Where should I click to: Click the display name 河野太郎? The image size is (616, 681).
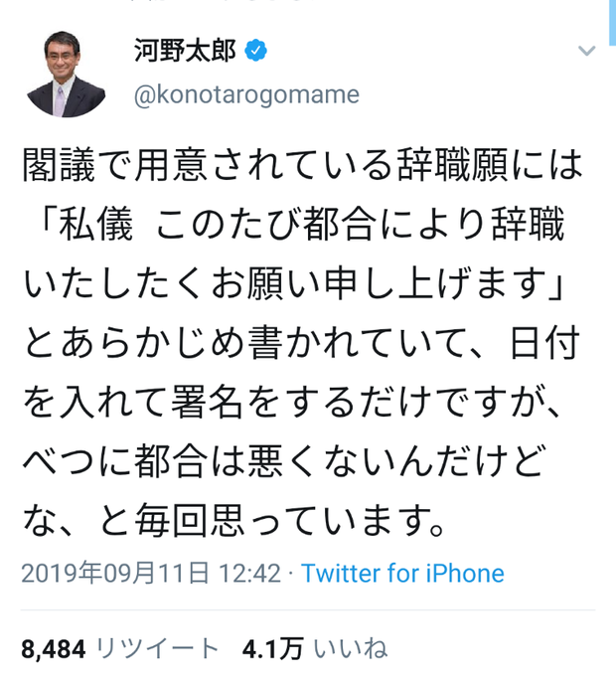(x=186, y=51)
